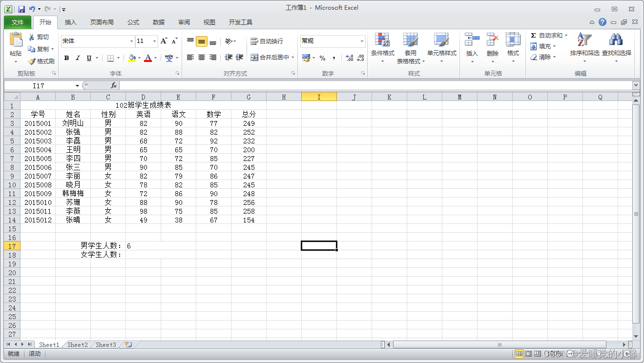Toggle align text right
The image size is (644, 363).
coord(213,58)
